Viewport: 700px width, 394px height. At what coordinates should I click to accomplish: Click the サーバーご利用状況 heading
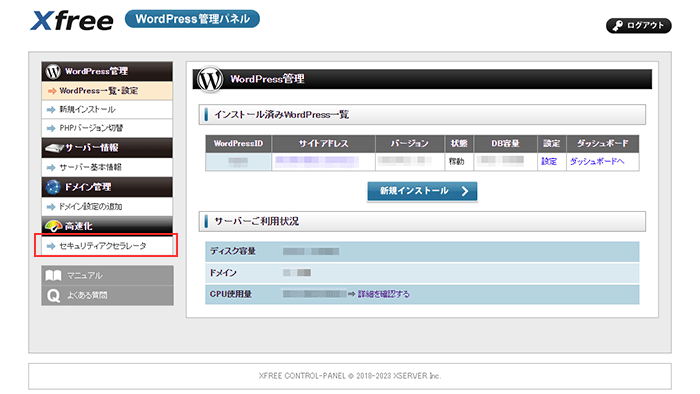[257, 221]
